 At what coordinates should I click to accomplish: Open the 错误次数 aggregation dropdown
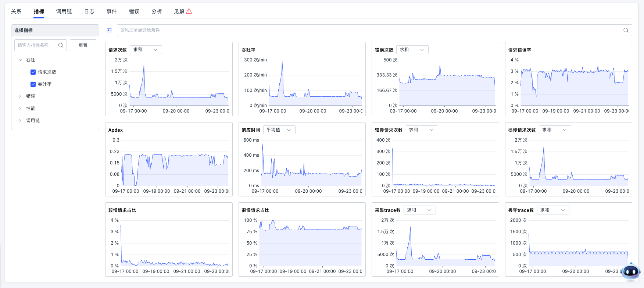(x=412, y=50)
